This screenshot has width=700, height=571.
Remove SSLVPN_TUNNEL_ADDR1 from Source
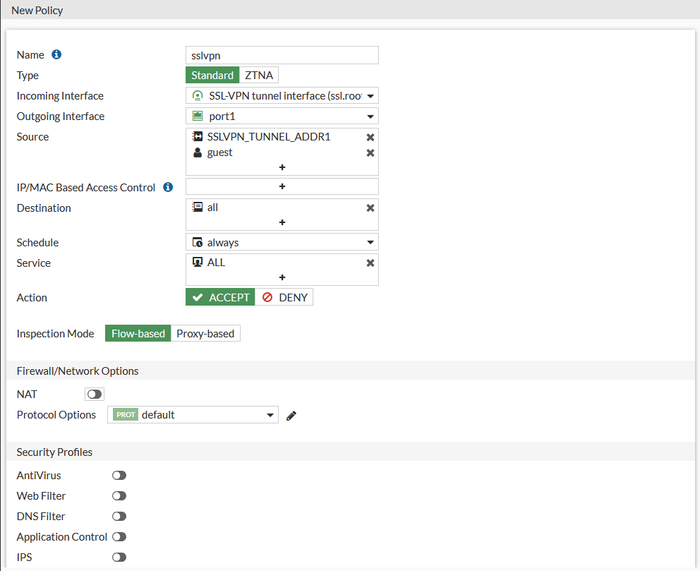[370, 137]
